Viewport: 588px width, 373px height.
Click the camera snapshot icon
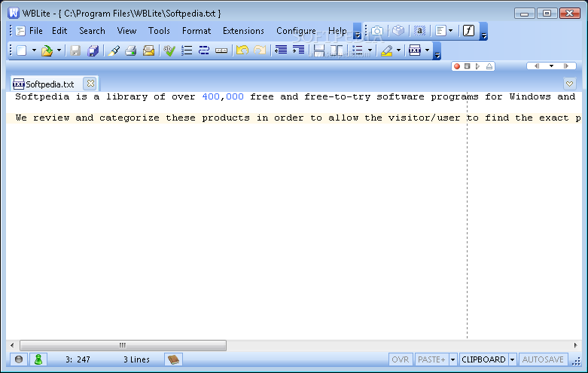[377, 31]
